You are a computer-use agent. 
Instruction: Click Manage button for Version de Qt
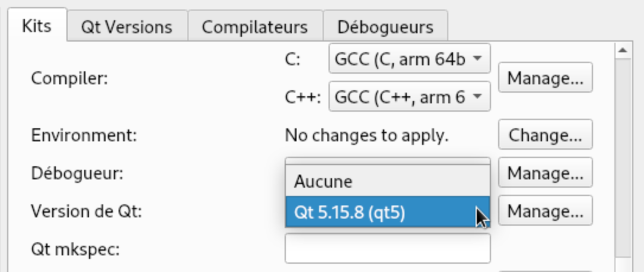[x=545, y=211]
